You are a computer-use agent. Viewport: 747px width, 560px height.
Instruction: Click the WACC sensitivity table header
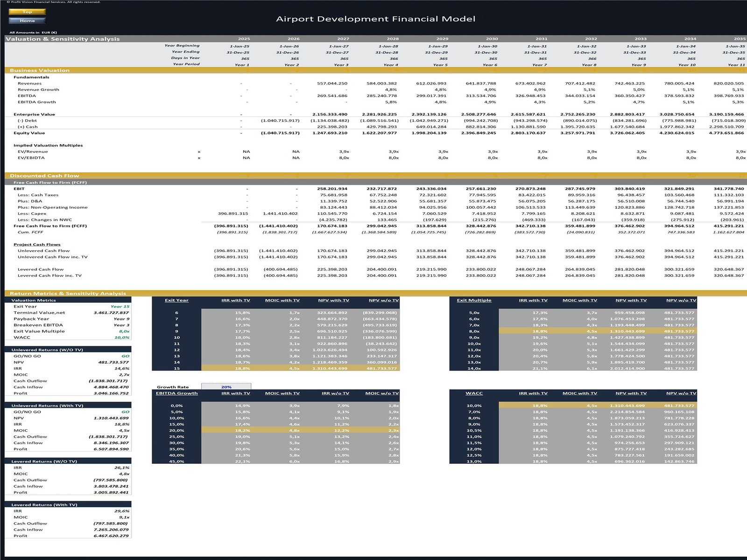click(474, 393)
